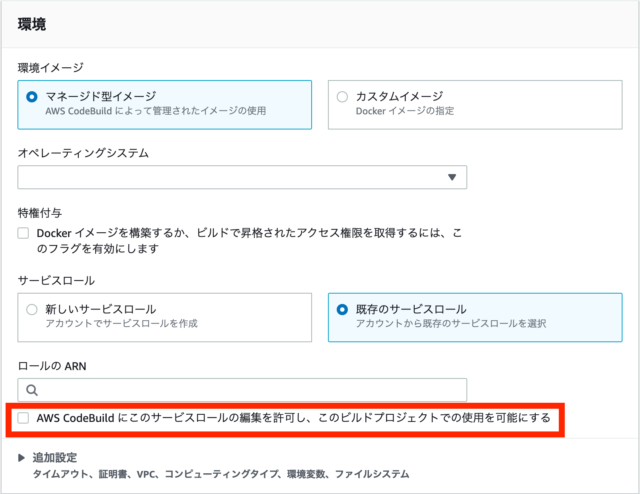The height and width of the screenshot is (494, 640).
Task: Click AWS CodeBuild によって管理されたイメージの使用 text
Action: [x=156, y=111]
